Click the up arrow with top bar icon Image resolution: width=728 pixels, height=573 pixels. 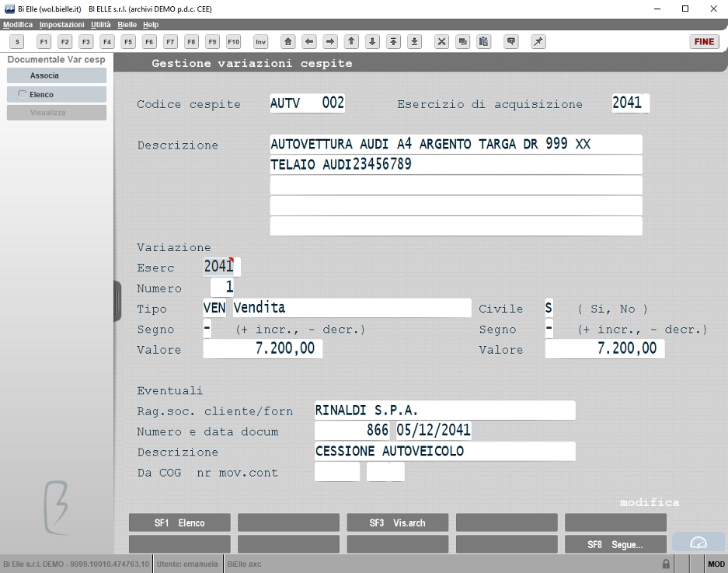(x=393, y=42)
